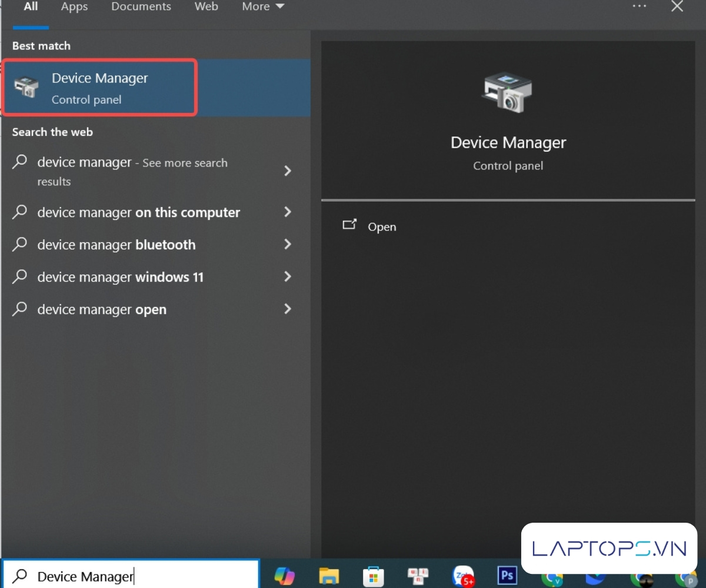Viewport: 706px width, 588px height.
Task: Open the More filters dropdown
Action: 263,7
